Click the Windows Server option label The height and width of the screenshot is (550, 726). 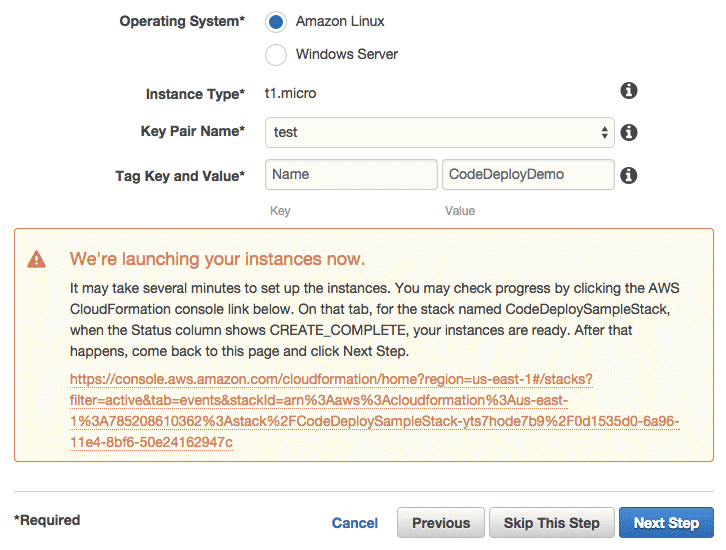(347, 54)
